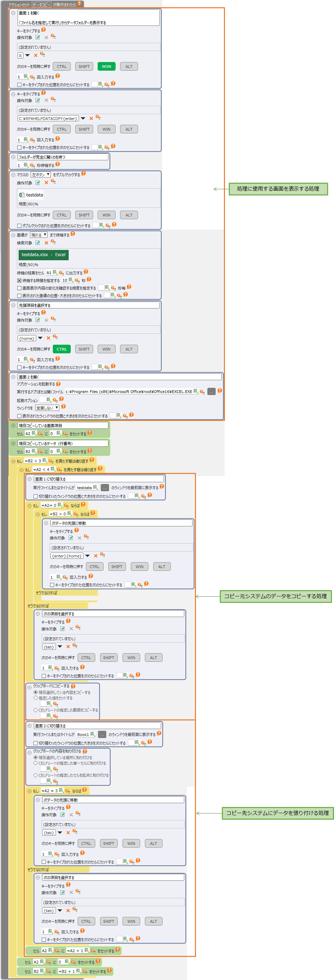Screen dimensions: 334x980
Task: Select CELFシートの指定した単一セルに貼り付ける radio button
Action: 36,763
